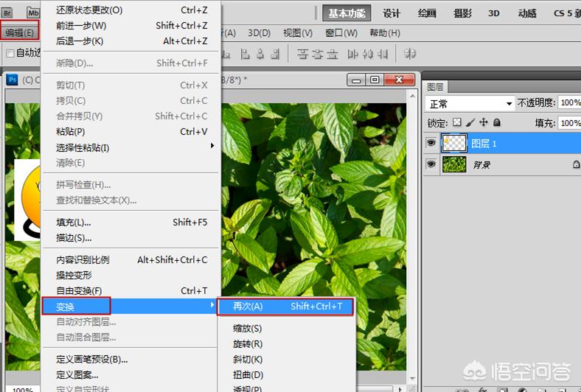Switch to the 基本功能 workspace
Viewport: 581px width, 392px height.
pos(347,13)
